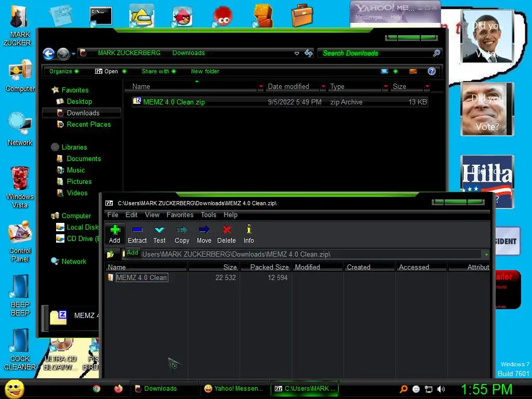Click the Extract icon in 7-Zip
The width and height of the screenshot is (532, 399).
[x=137, y=230]
